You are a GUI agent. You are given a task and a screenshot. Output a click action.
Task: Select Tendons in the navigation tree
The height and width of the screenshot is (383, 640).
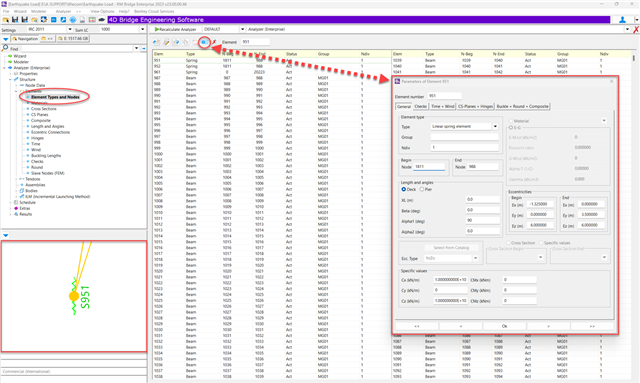33,179
